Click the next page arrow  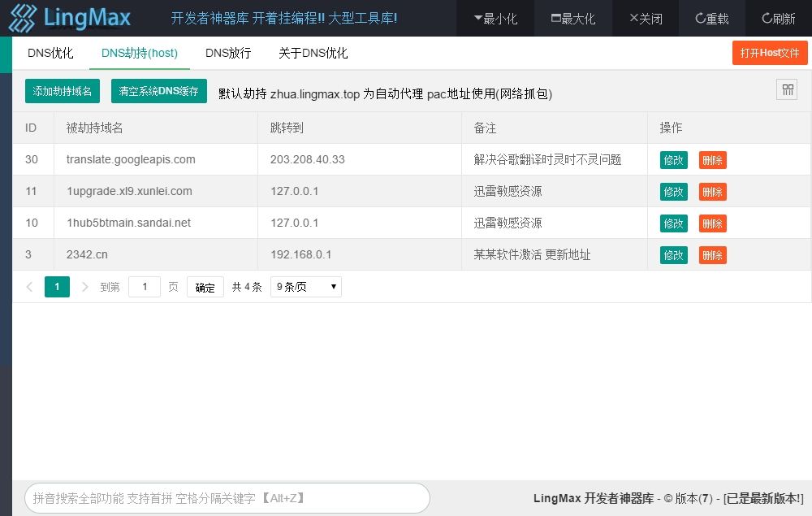click(x=84, y=286)
